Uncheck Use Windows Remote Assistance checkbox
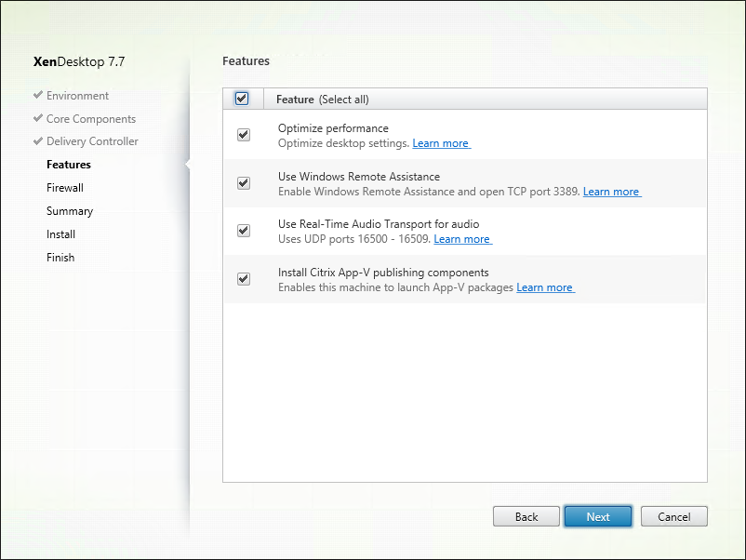746x560 pixels. click(244, 182)
